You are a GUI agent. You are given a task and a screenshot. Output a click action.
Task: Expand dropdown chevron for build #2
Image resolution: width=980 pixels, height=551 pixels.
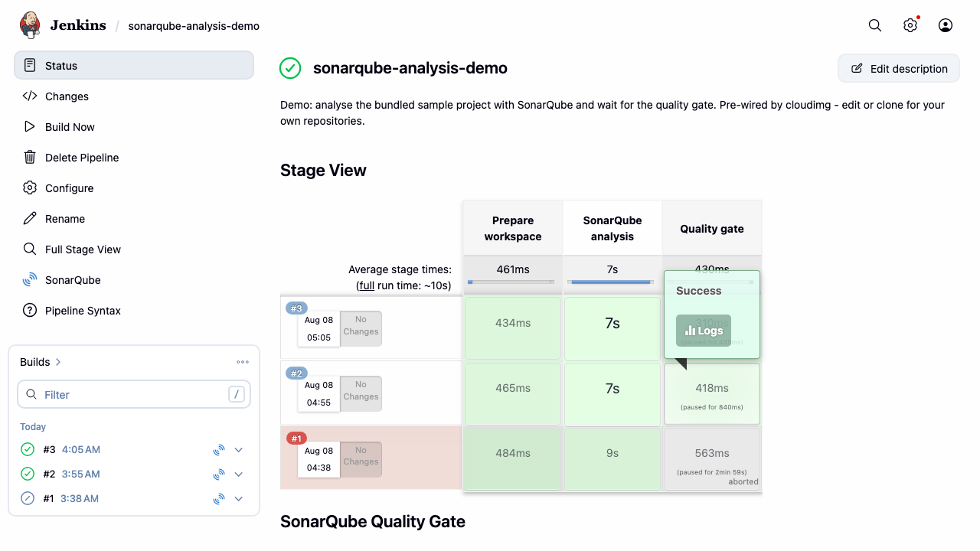pyautogui.click(x=239, y=474)
